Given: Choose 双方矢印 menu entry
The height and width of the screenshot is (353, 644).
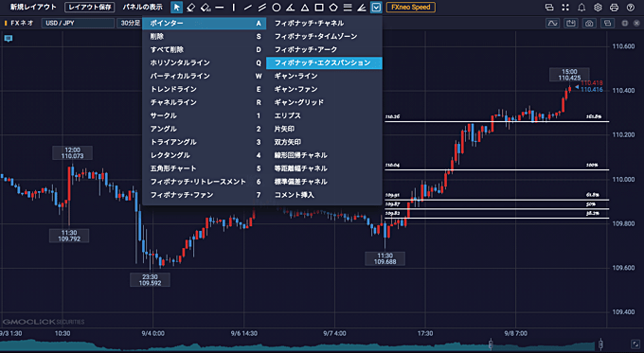Looking at the screenshot, I should pos(324,142).
